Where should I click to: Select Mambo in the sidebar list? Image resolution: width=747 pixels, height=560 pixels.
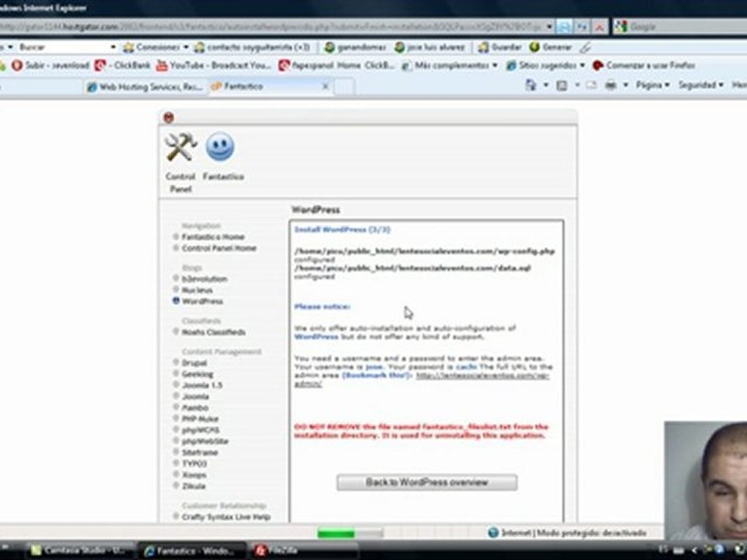[195, 408]
